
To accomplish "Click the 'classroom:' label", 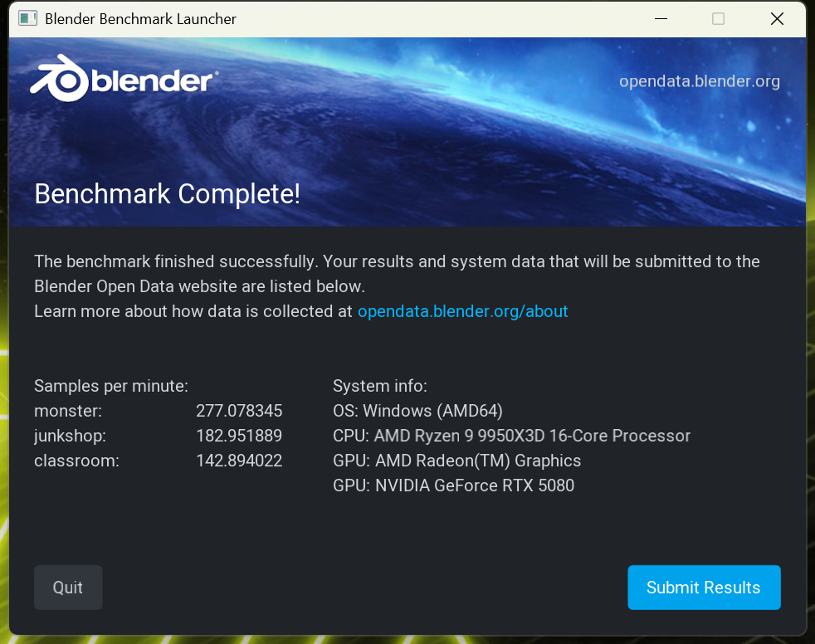I will click(77, 461).
